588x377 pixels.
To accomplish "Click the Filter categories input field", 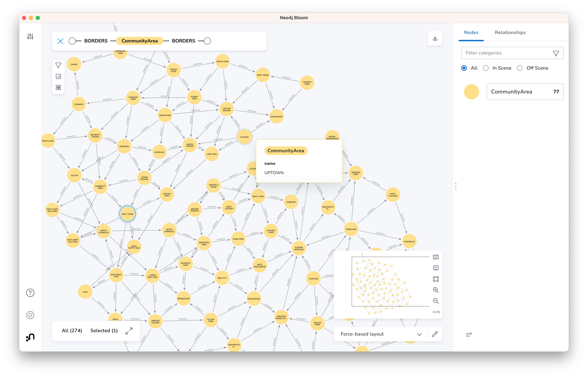I will tap(512, 53).
